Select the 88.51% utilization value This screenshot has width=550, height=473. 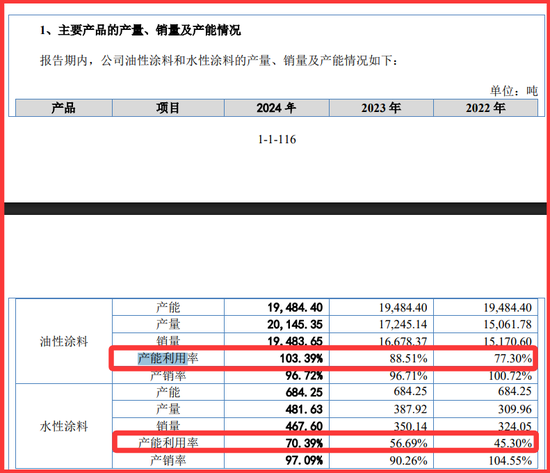(408, 359)
